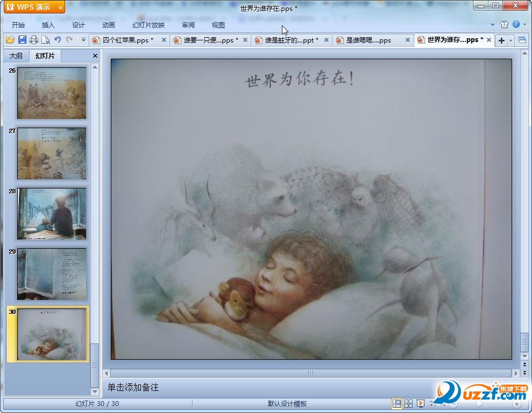Open help with the question mark icon
Screen dimensions: 532x413
pos(516,24)
